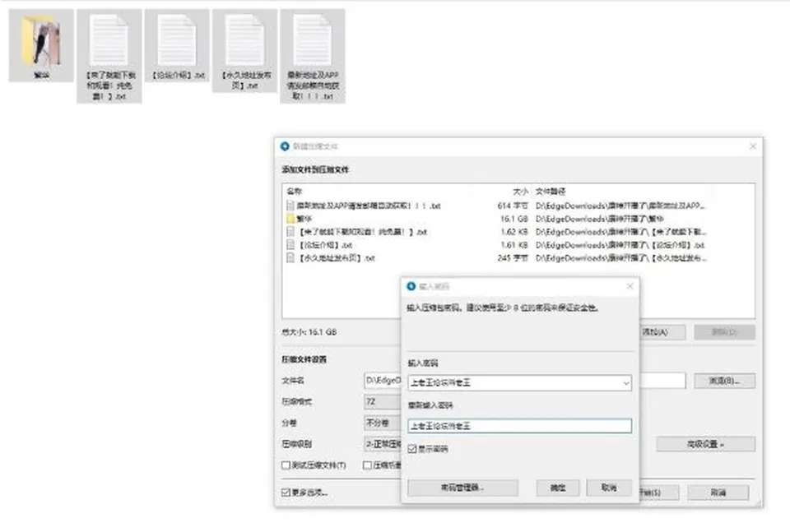This screenshot has height=532, width=790.
Task: Click the 16.1 GB size cell in the file list
Action: [513, 219]
